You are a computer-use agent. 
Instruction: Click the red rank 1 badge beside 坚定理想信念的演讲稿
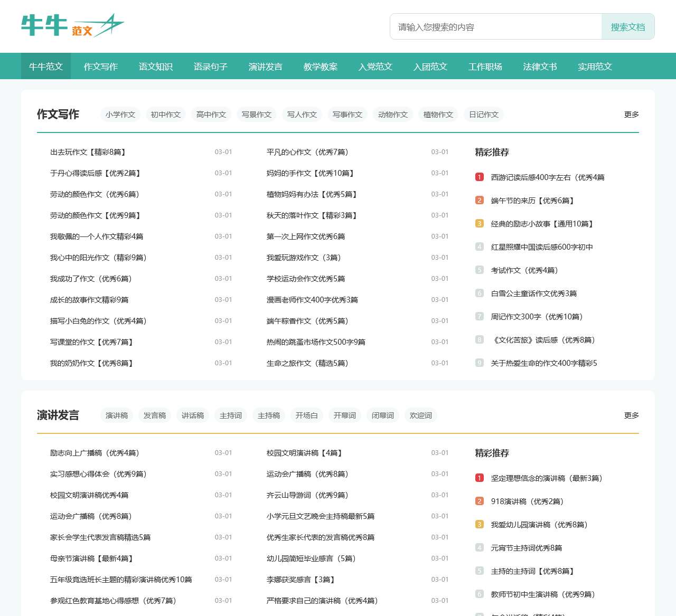[x=480, y=478]
